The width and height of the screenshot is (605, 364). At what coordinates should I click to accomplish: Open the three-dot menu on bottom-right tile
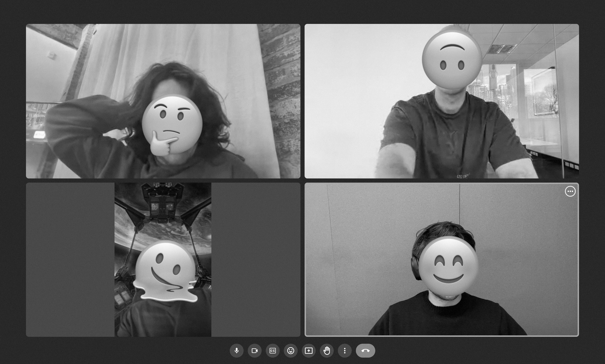tap(570, 191)
